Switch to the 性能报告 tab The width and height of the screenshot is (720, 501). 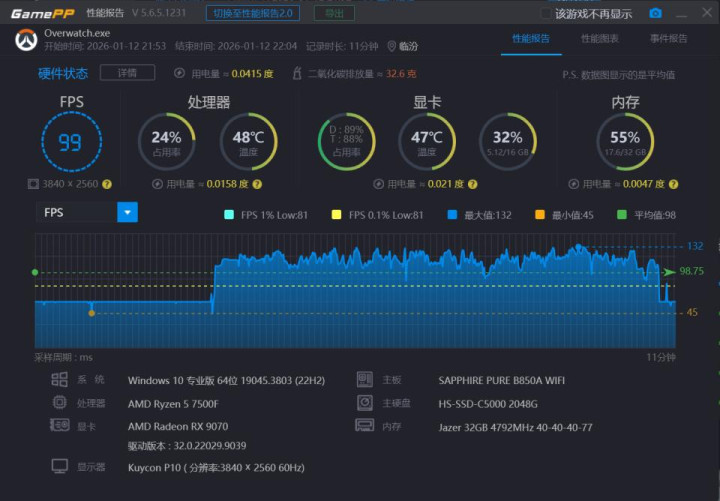(x=531, y=39)
